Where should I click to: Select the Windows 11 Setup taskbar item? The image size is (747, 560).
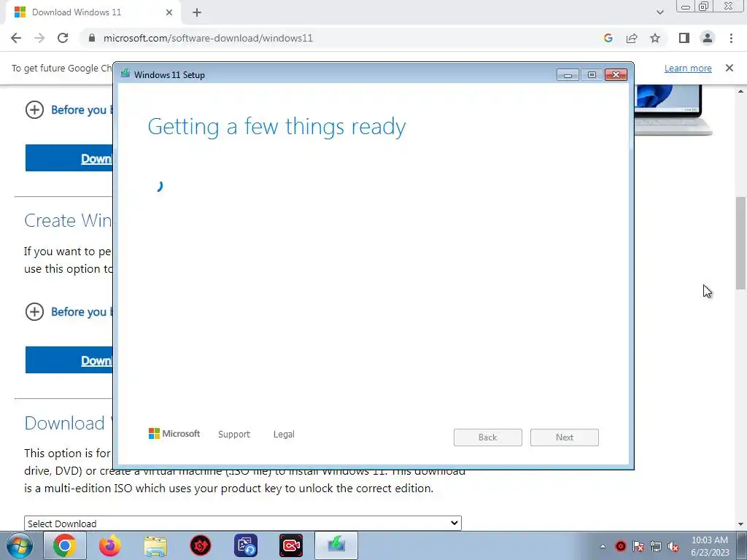(x=336, y=545)
